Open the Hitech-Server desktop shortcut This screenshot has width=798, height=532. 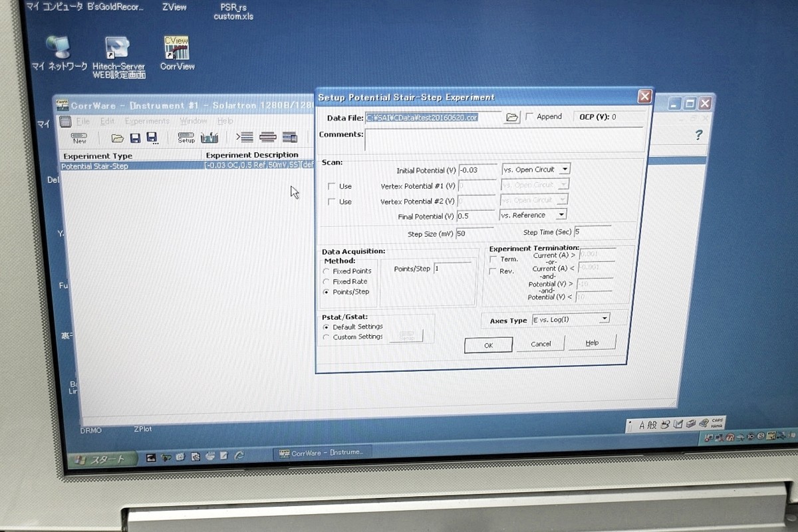point(118,58)
